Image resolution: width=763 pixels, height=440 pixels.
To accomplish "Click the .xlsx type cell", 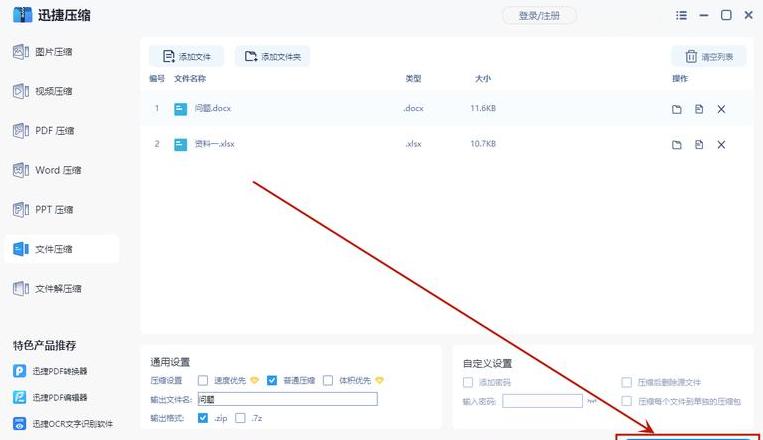I will (413, 144).
